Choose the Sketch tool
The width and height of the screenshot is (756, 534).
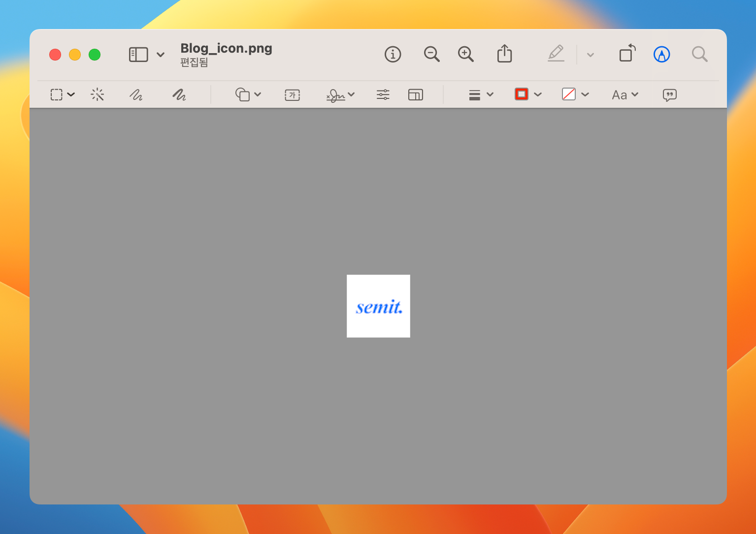click(x=136, y=94)
